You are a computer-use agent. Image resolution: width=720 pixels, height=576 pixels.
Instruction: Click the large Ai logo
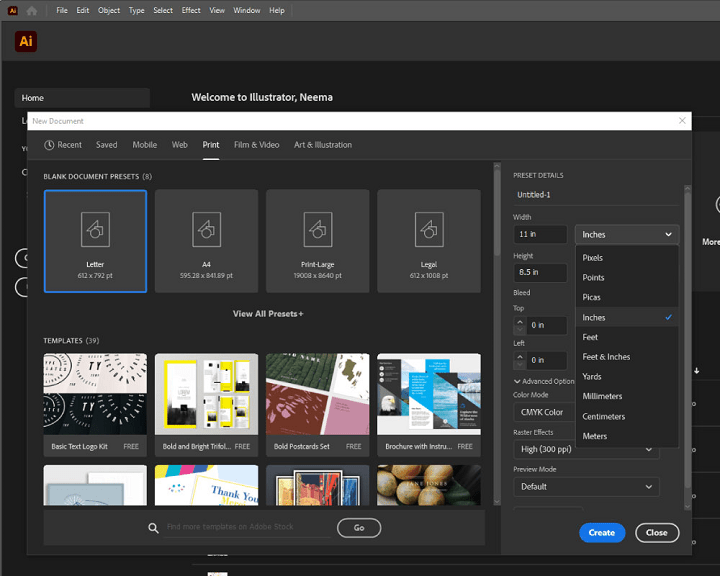coord(26,41)
